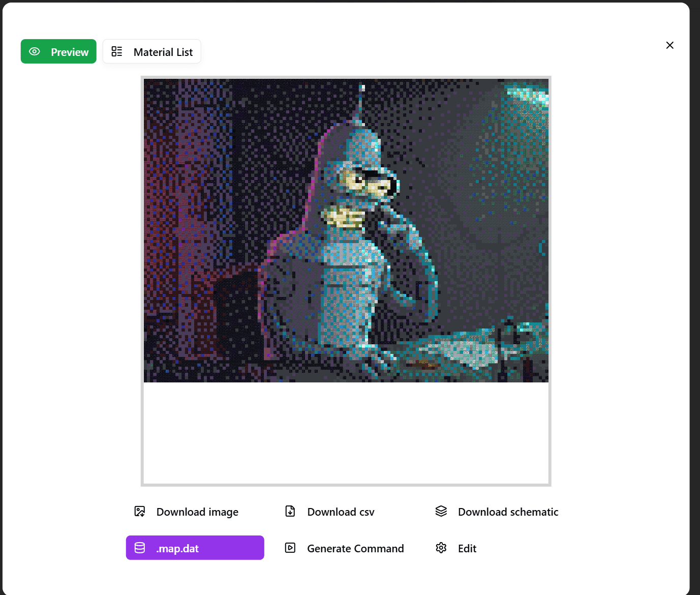Switch to the Preview tab
Image resolution: width=700 pixels, height=595 pixels.
tap(58, 51)
